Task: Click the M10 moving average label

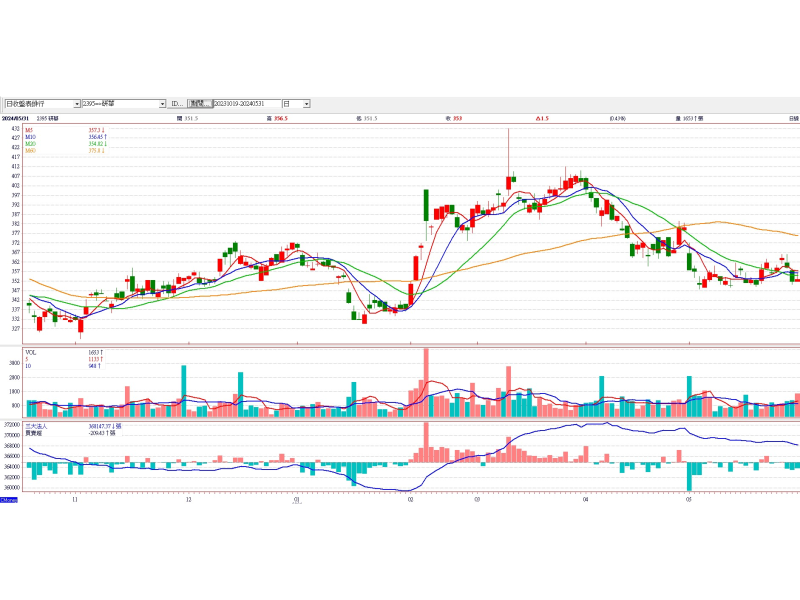Action: coord(30,137)
